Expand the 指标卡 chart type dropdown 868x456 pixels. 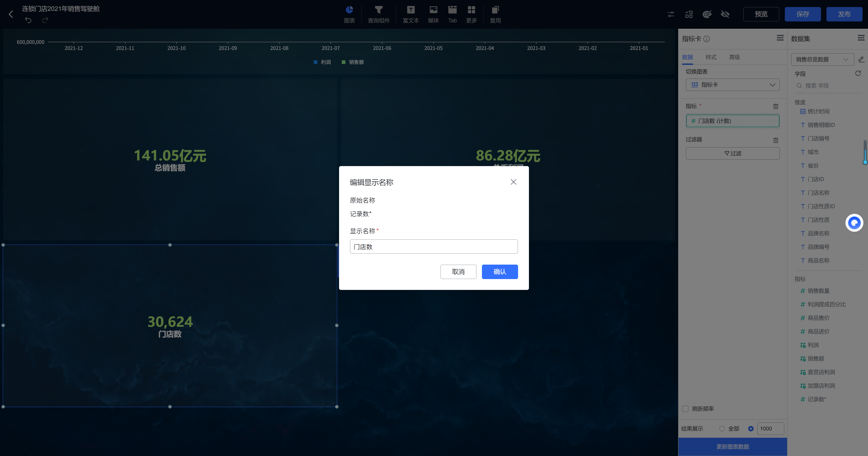(x=733, y=85)
